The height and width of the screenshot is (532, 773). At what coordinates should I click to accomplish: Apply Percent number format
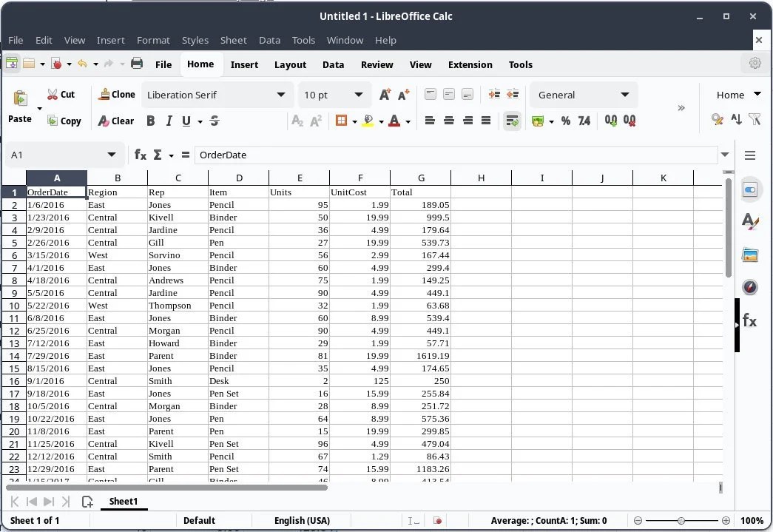(x=566, y=121)
